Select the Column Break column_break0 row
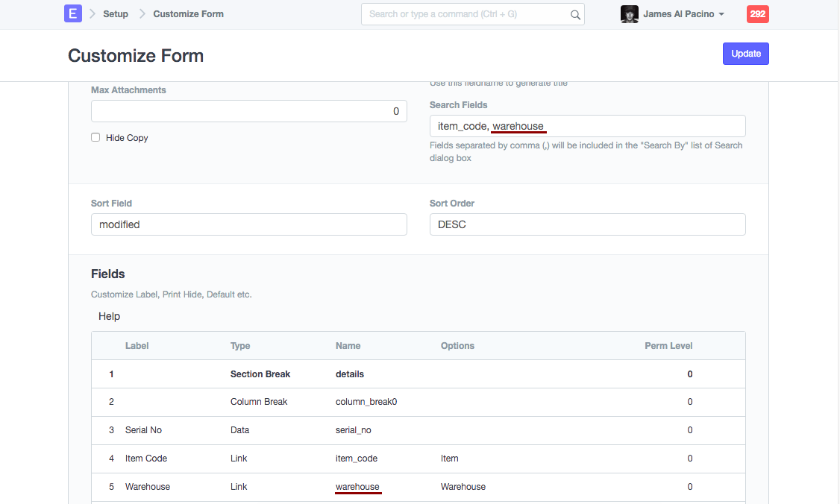840x504 pixels. (418, 402)
